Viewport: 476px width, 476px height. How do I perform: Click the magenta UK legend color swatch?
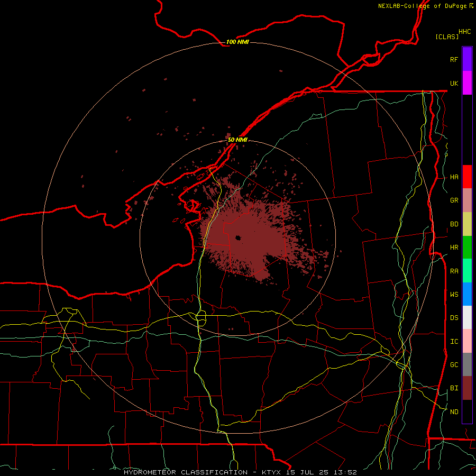467,83
